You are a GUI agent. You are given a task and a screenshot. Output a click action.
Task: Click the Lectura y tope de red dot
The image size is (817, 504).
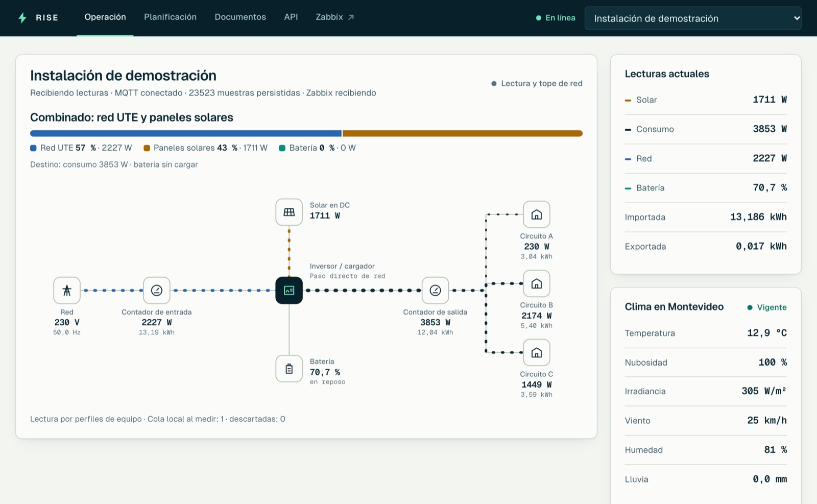pos(494,84)
